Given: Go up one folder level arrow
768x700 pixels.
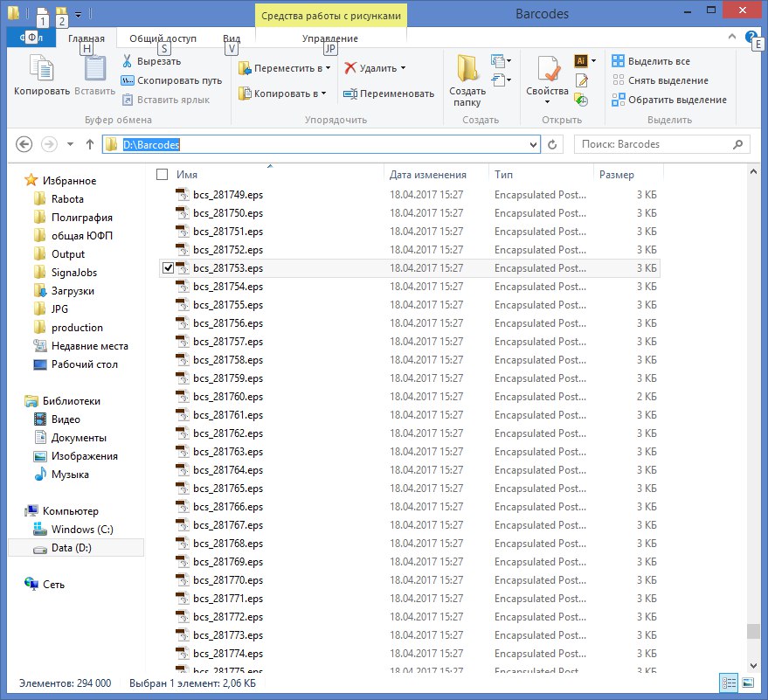Looking at the screenshot, I should (x=90, y=144).
